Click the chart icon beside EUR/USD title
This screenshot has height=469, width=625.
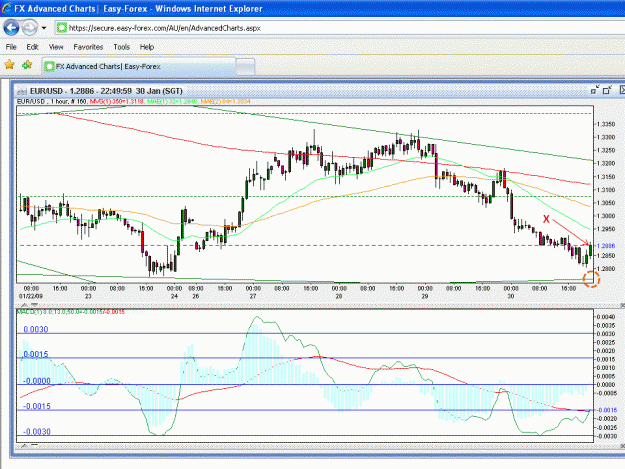pyautogui.click(x=22, y=91)
